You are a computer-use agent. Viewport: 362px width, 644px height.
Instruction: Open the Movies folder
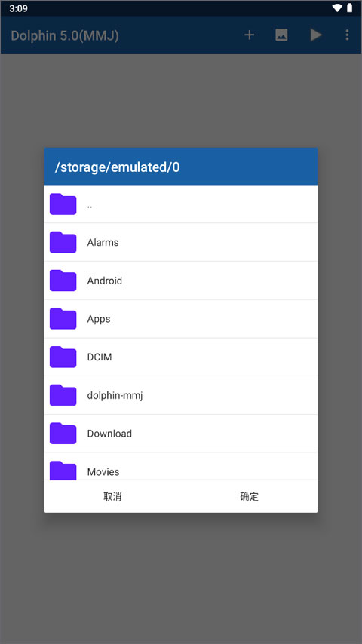[x=181, y=466]
